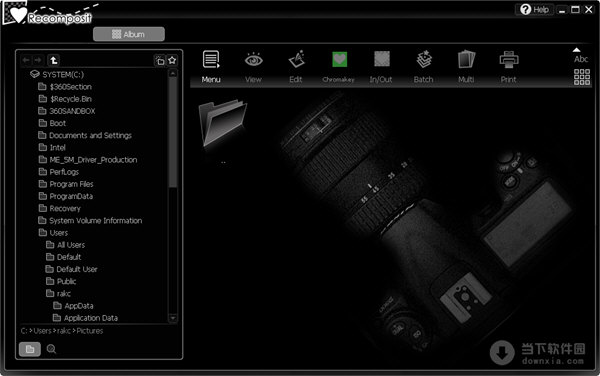Click the Abc text label toggle
The height and width of the screenshot is (376, 600).
coord(581,59)
